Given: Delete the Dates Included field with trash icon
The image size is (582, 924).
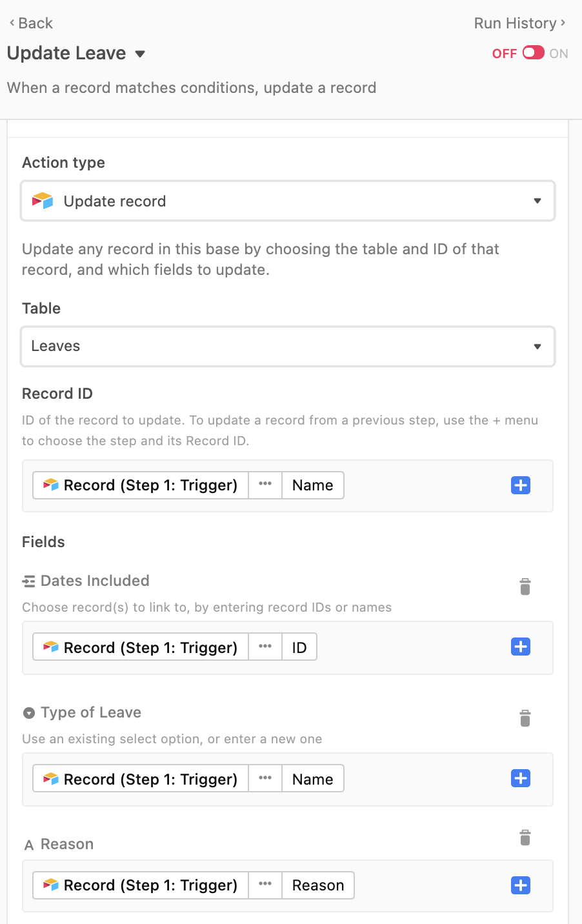Looking at the screenshot, I should click(x=525, y=587).
